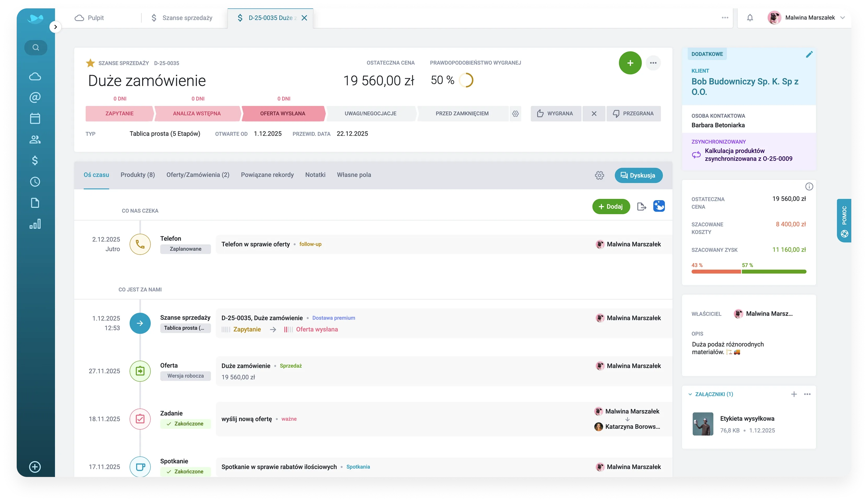Viewport: 868px width, 502px height.
Task: Open the Etykieta wysyłkowa attachment thumbnail
Action: [x=703, y=424]
